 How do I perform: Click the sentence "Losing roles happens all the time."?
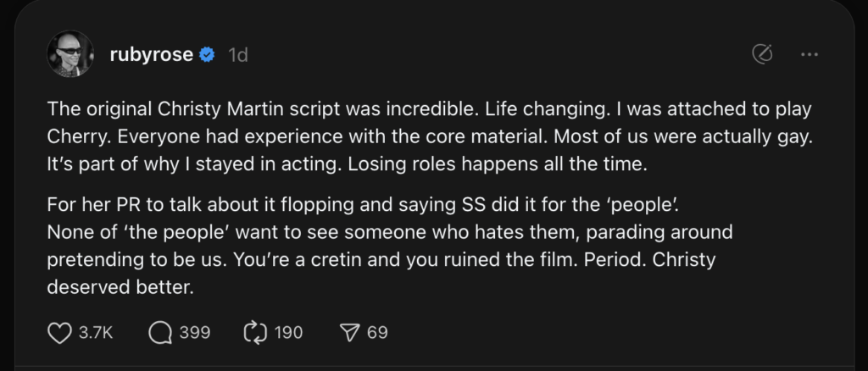[515, 165]
